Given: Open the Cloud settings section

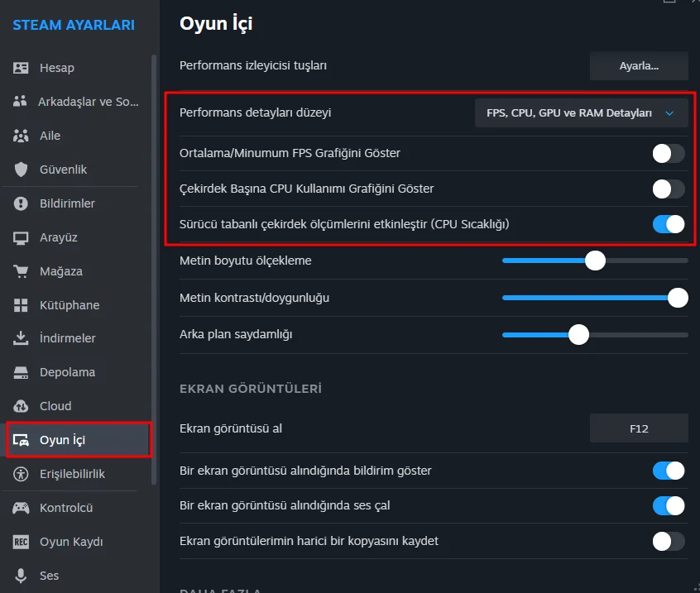Looking at the screenshot, I should (x=55, y=406).
